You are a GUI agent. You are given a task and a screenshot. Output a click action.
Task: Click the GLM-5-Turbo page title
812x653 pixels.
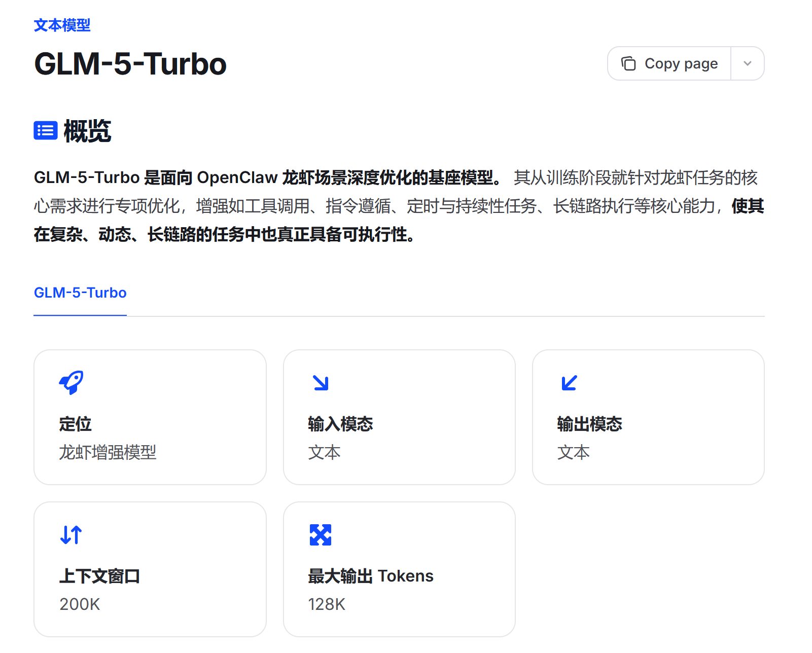tap(130, 64)
